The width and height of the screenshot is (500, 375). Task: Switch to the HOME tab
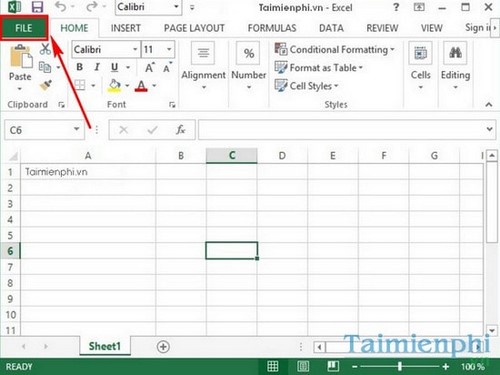tap(74, 28)
